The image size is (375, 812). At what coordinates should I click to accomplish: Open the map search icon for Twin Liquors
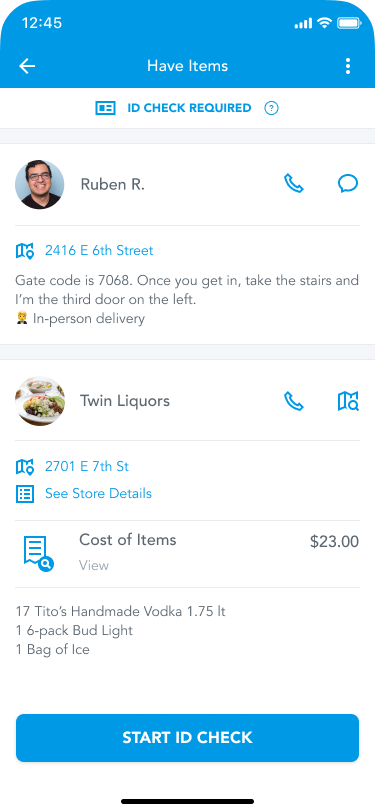click(x=348, y=401)
